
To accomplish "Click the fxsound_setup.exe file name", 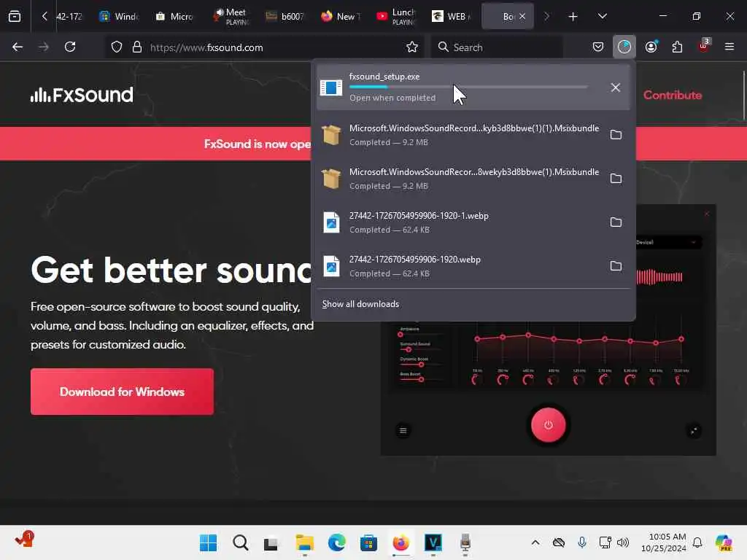I will [x=384, y=77].
